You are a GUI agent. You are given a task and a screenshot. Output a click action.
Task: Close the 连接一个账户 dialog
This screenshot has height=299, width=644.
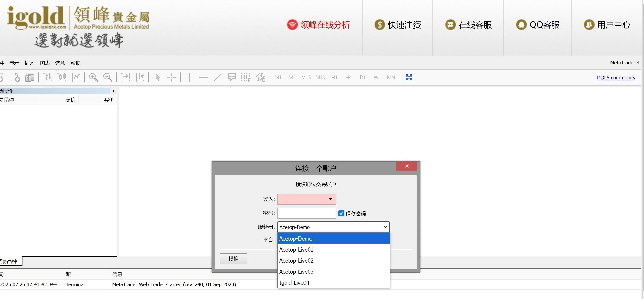point(407,166)
